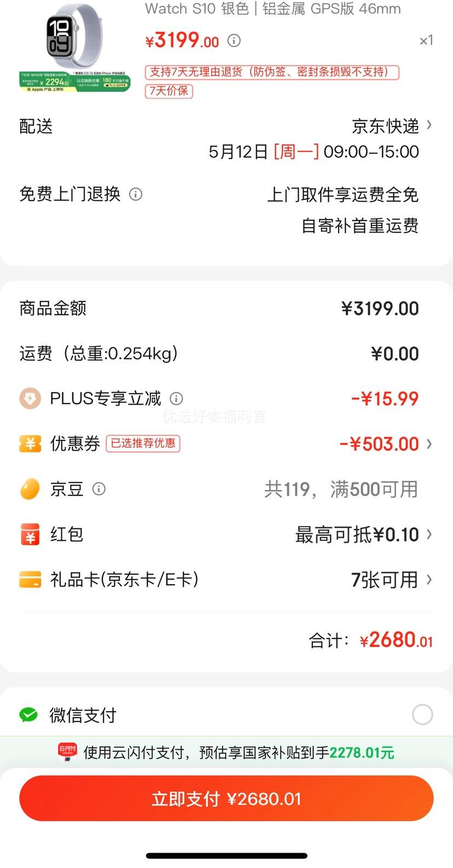Tap the orange 优惠券 coupon icon

pyautogui.click(x=30, y=444)
